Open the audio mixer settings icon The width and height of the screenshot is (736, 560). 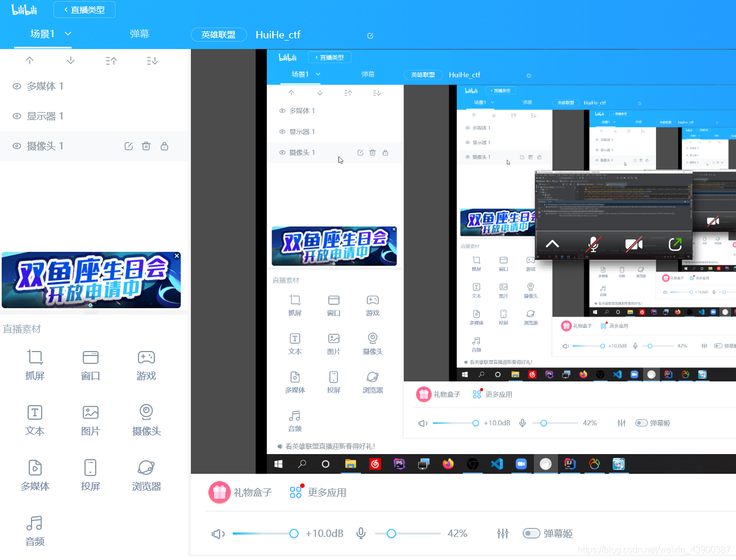503,533
